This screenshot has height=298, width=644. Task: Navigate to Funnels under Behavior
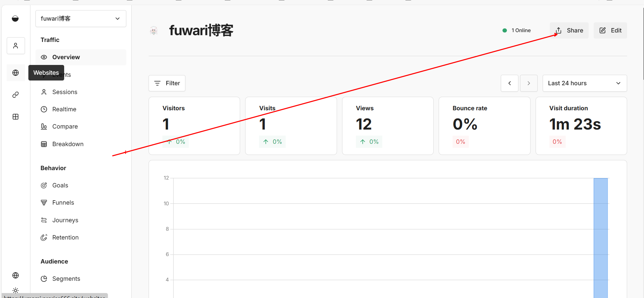[x=63, y=203]
